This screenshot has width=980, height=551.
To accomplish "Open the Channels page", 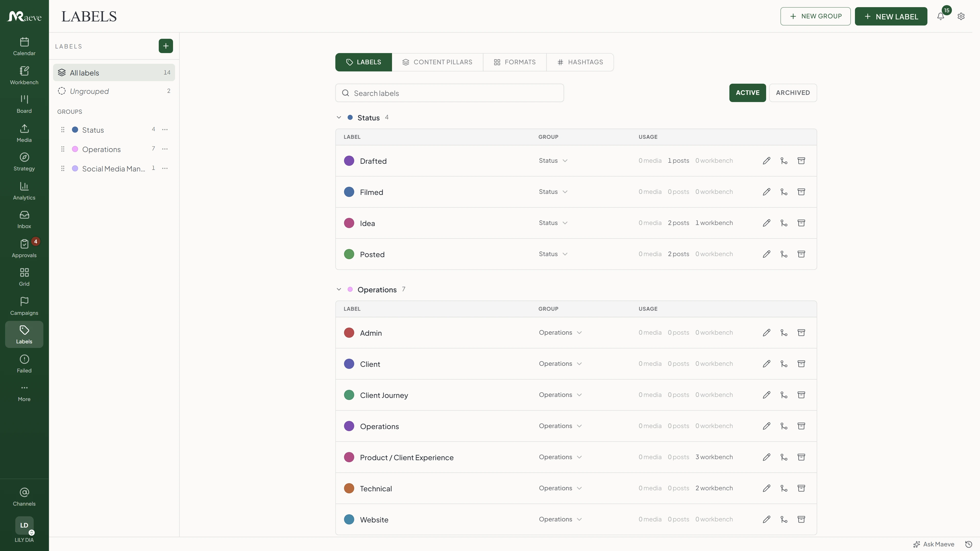I will [24, 497].
